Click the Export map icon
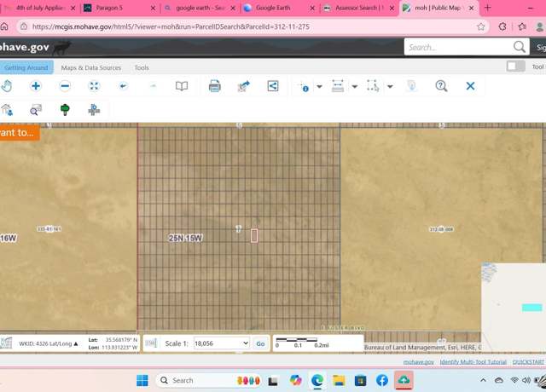This screenshot has height=392, width=546. pos(244,86)
